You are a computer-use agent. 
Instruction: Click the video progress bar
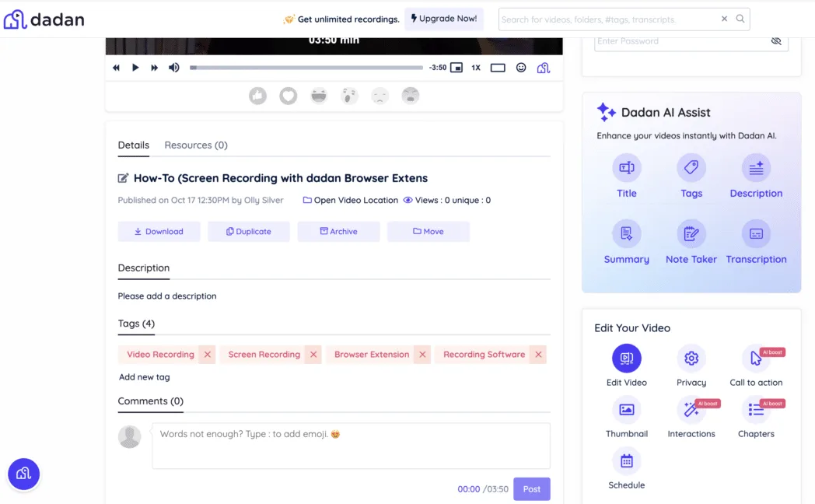306,68
